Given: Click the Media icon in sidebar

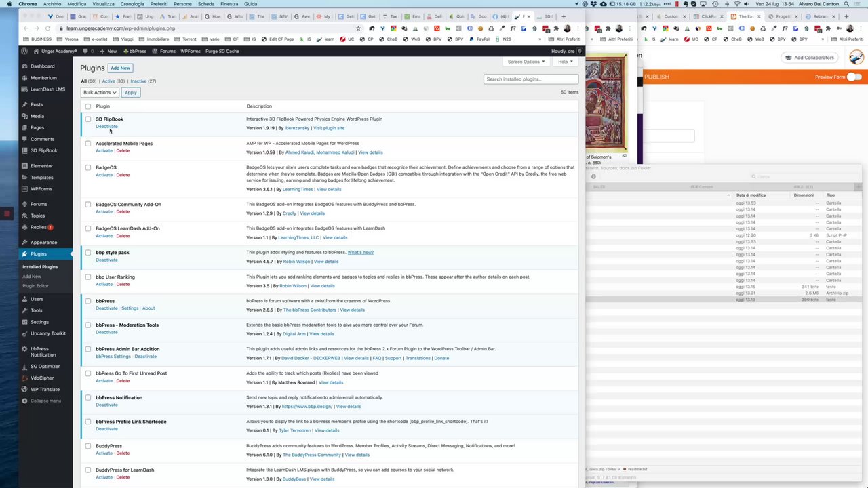Looking at the screenshot, I should click(24, 116).
